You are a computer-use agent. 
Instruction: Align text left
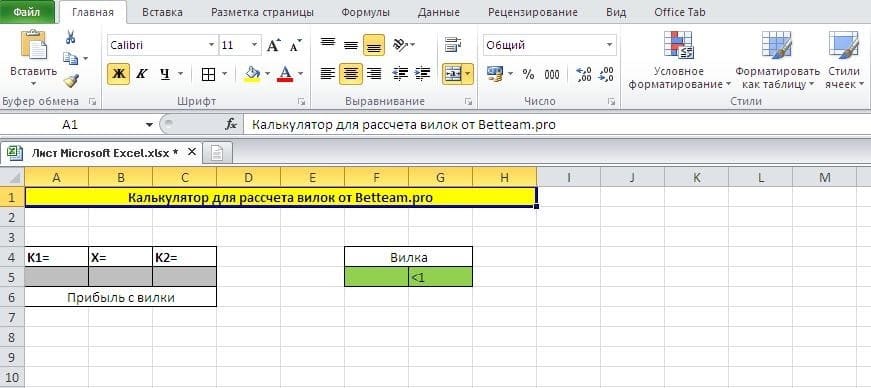pos(328,73)
